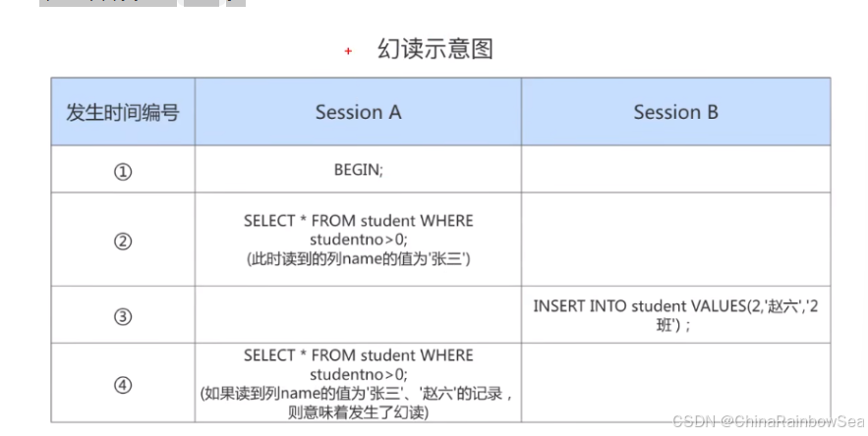This screenshot has height=436, width=868.
Task: Click the circled number ① marker
Action: pyautogui.click(x=123, y=171)
